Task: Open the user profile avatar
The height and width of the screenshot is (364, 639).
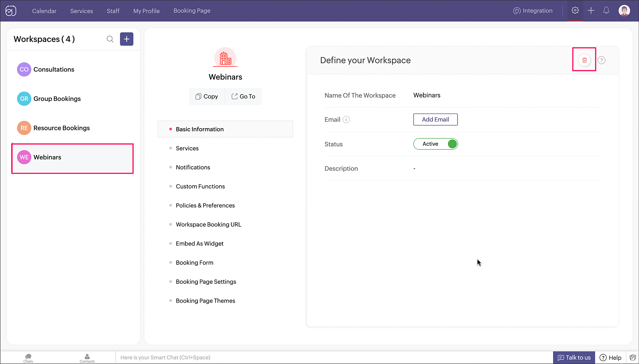Action: 624,11
